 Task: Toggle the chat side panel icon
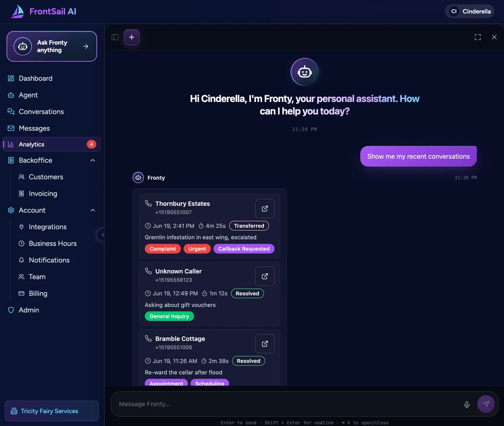point(115,37)
